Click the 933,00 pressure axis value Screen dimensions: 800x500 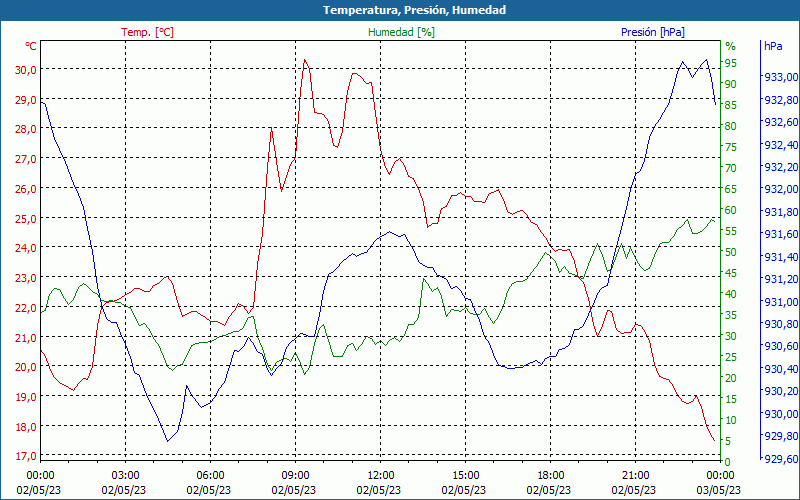point(780,77)
